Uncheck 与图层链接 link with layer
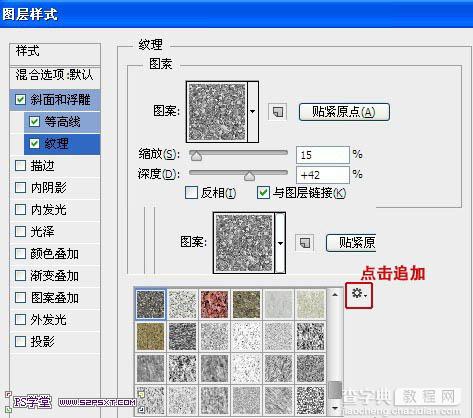The height and width of the screenshot is (418, 473). 263,193
